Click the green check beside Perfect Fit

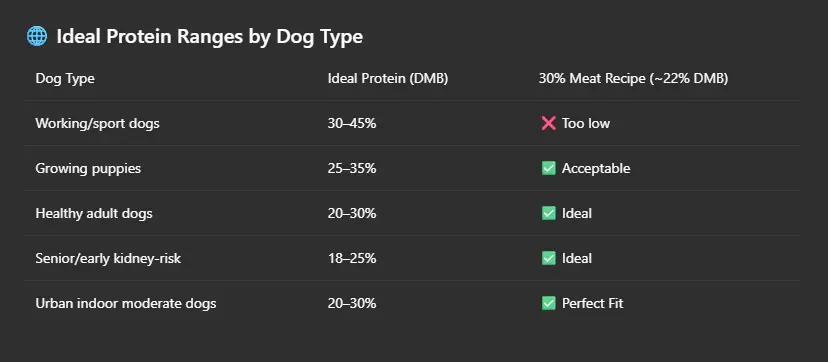click(549, 303)
